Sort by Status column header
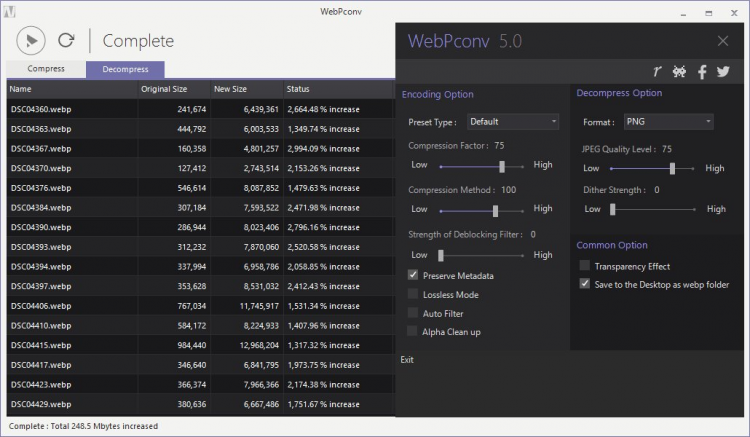The image size is (750, 437). 339,89
